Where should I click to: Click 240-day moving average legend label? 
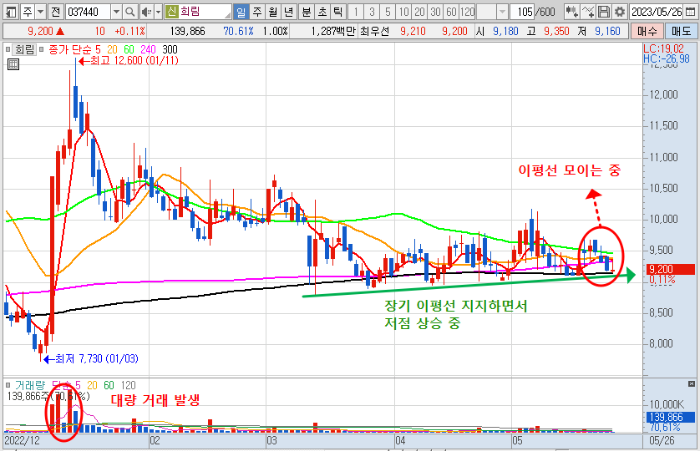pos(148,49)
